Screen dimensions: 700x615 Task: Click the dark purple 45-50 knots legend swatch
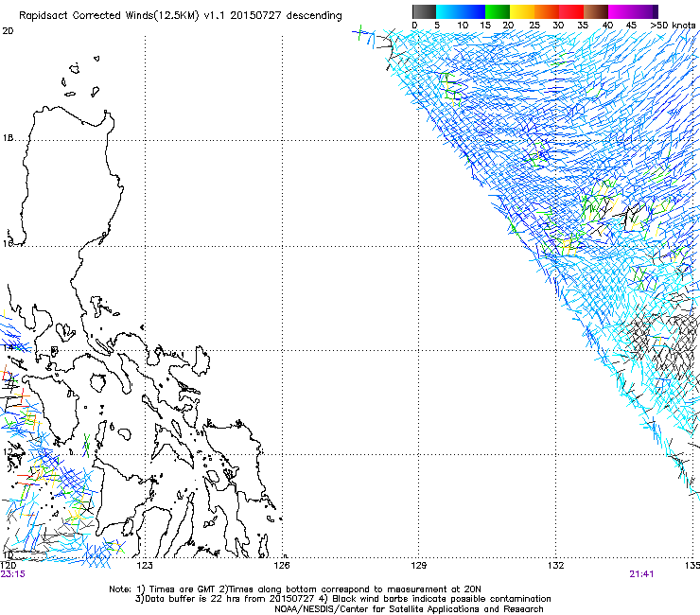[645, 11]
